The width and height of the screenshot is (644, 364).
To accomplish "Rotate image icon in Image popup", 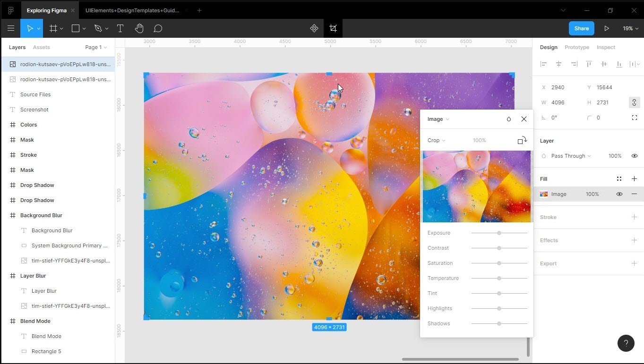I will pos(522,140).
